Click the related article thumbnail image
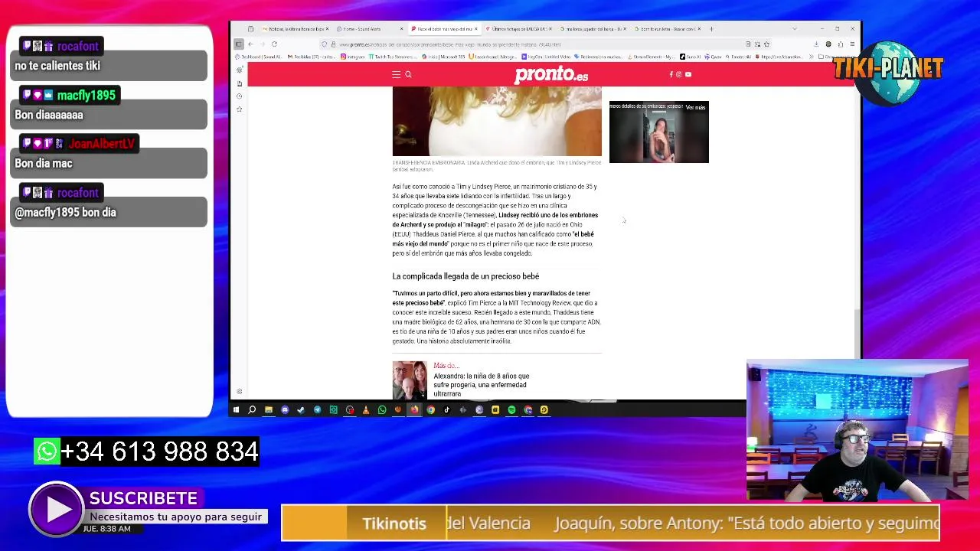This screenshot has height=551, width=980. tap(410, 380)
